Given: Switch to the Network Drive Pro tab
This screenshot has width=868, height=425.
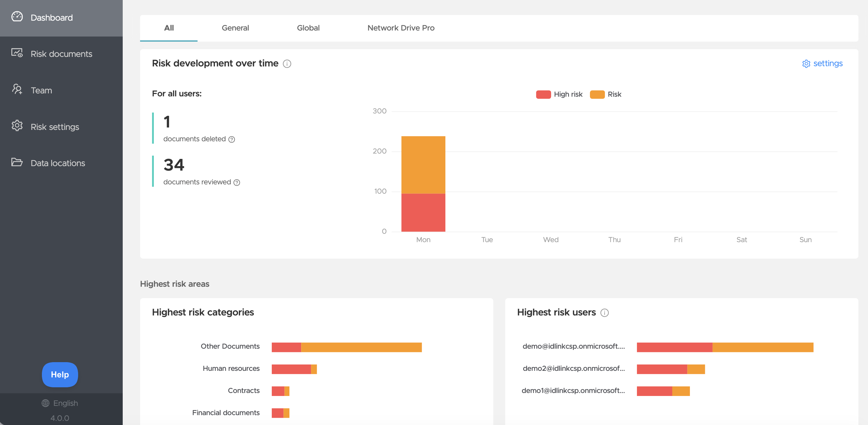Looking at the screenshot, I should pos(401,28).
